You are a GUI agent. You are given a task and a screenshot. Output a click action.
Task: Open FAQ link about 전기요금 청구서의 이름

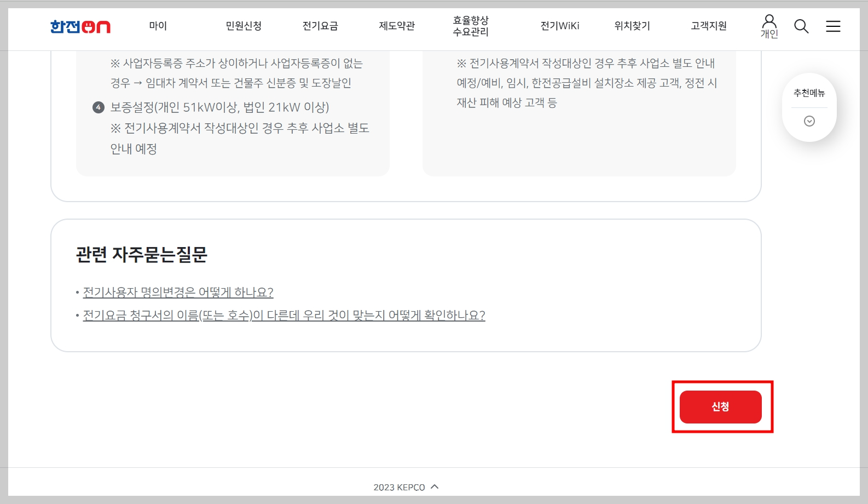(x=284, y=316)
